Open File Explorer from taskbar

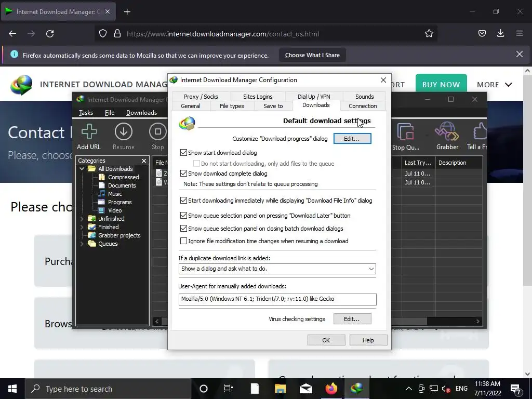[x=280, y=389]
